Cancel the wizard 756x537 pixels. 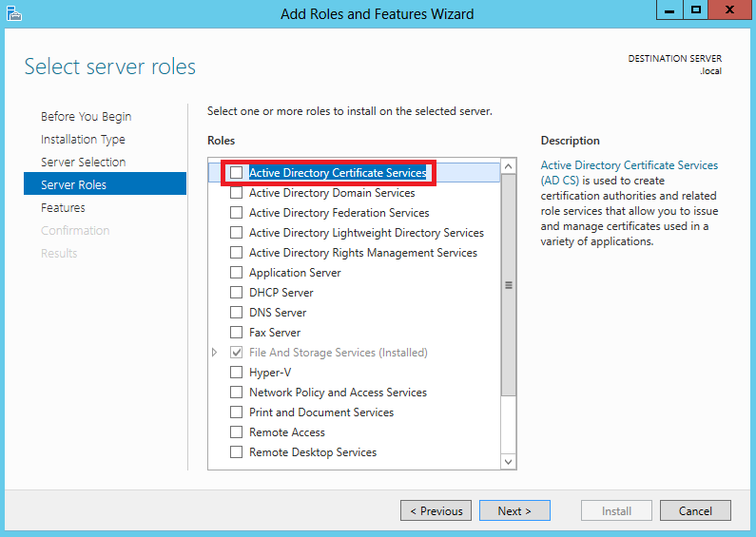[695, 510]
